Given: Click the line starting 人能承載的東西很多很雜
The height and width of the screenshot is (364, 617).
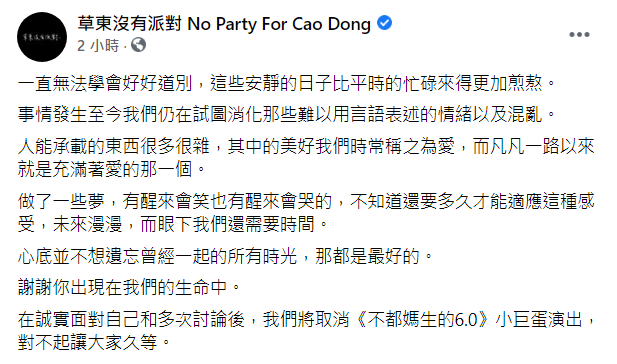Looking at the screenshot, I should click(x=306, y=146).
